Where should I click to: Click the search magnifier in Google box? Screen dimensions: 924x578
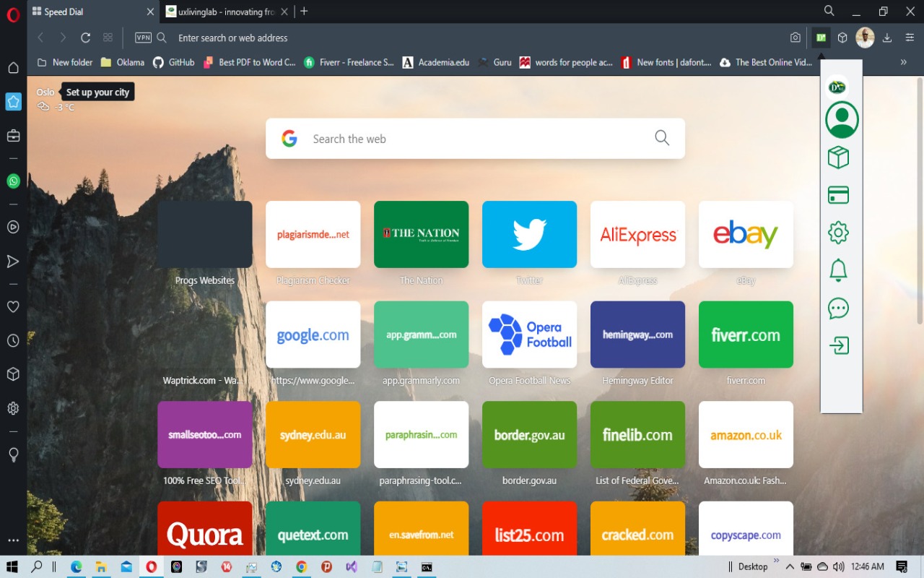pos(662,138)
